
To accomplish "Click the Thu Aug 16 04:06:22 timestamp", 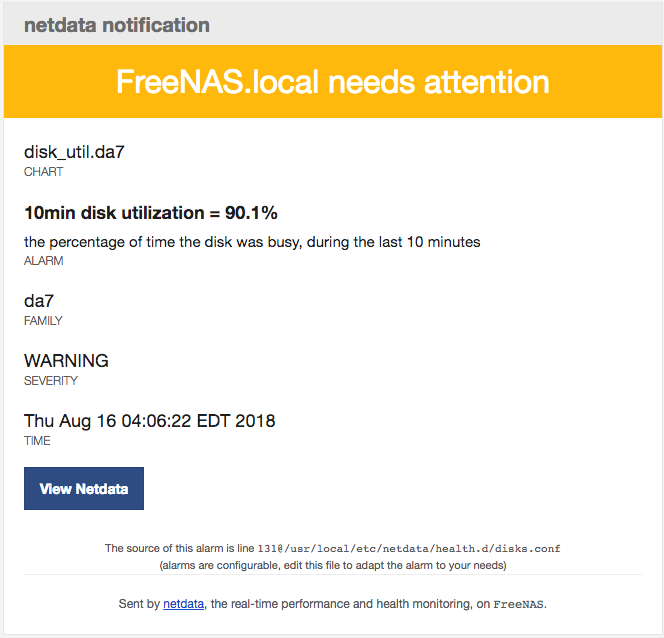I will 149,421.
